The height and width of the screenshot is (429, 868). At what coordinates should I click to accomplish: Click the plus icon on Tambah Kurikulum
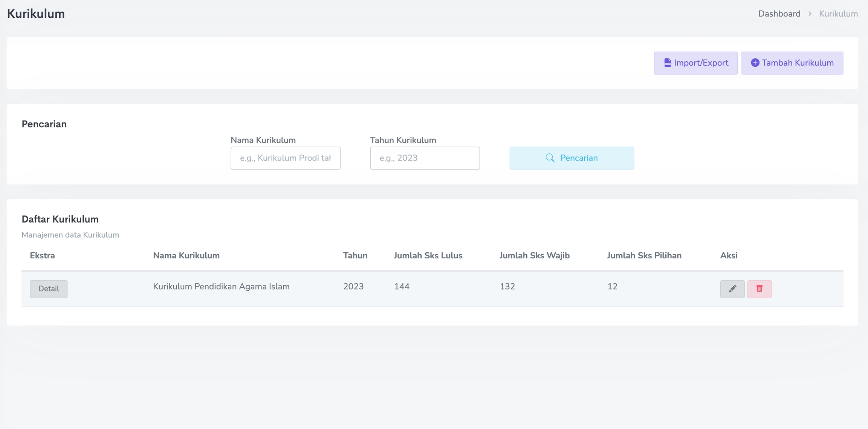755,63
